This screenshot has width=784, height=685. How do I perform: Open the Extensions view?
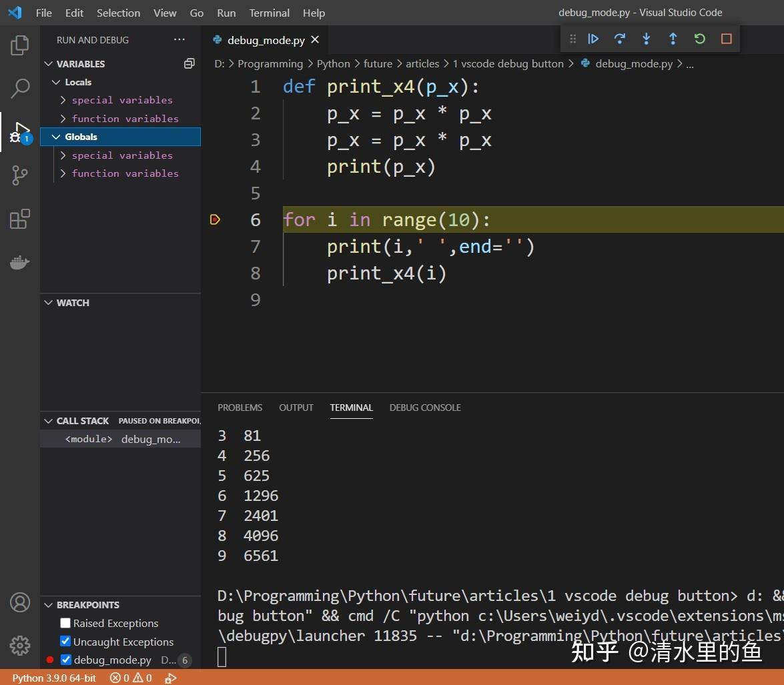coord(19,219)
